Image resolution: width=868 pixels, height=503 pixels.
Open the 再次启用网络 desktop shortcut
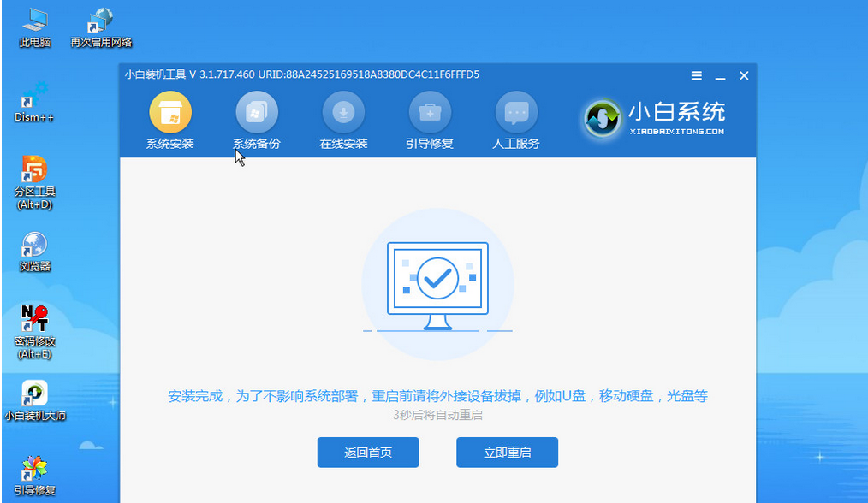101,27
